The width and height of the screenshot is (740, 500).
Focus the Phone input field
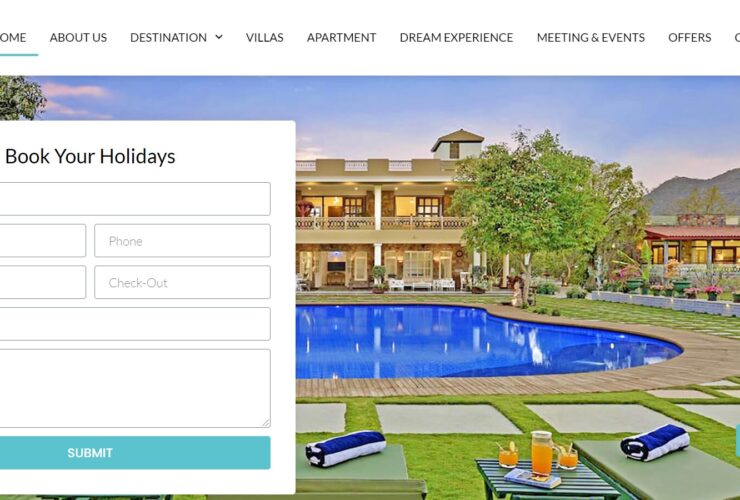point(182,241)
